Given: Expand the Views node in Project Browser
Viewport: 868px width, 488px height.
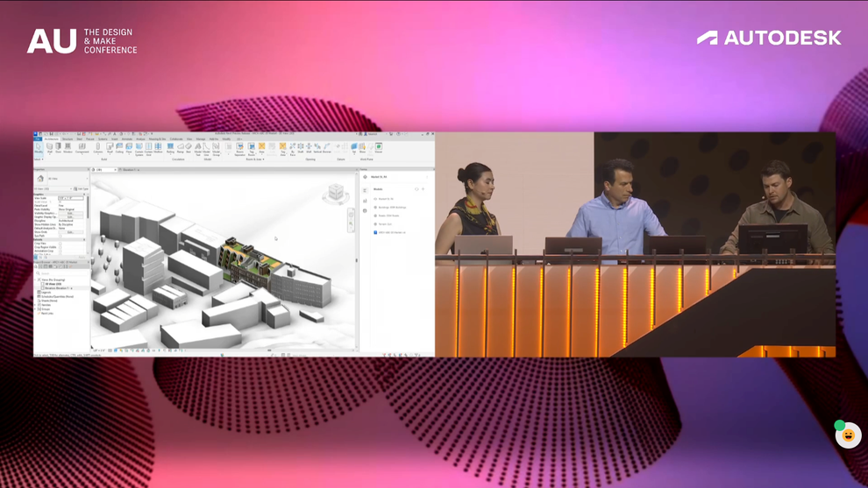Looking at the screenshot, I should coord(35,280).
